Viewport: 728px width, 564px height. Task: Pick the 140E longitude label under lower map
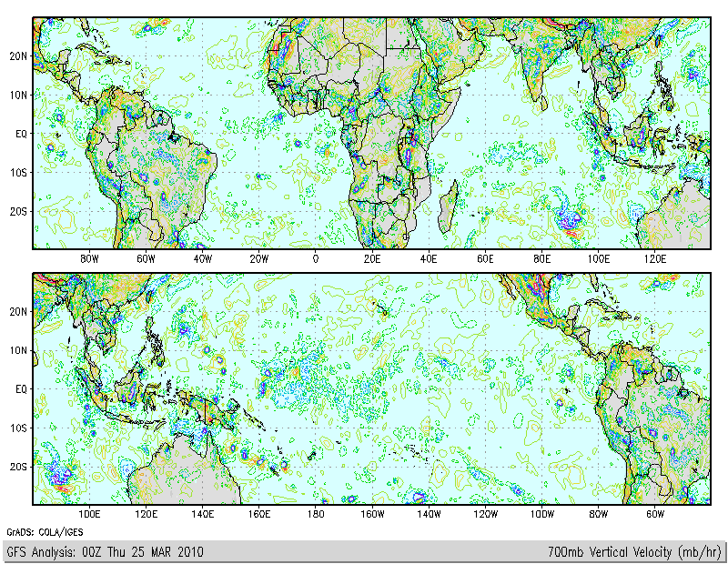coord(202,514)
